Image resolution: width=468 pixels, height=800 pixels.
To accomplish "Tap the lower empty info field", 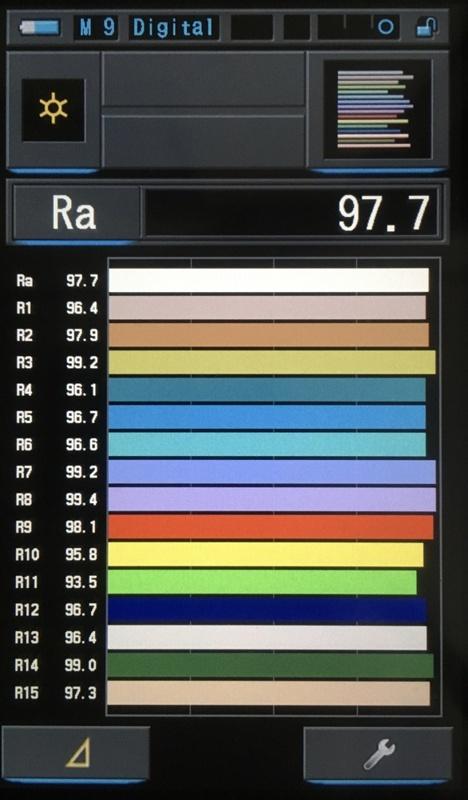I will click(x=204, y=141).
